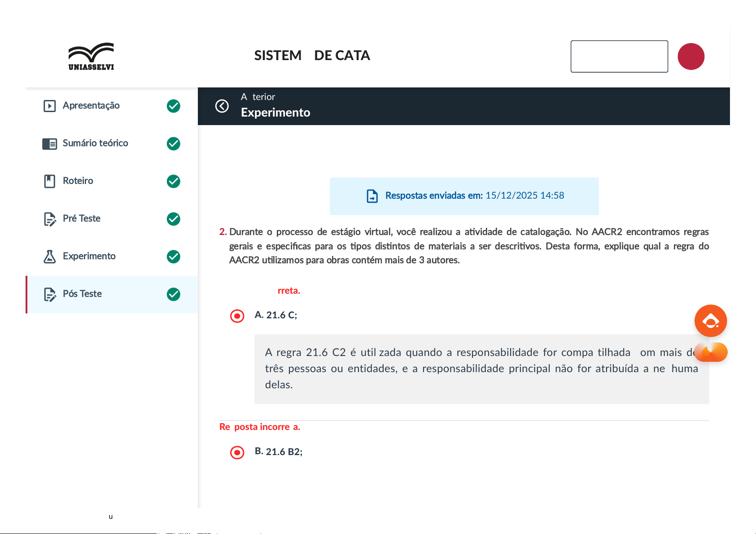
Task: Click the Apresentação play icon
Action: 49,106
